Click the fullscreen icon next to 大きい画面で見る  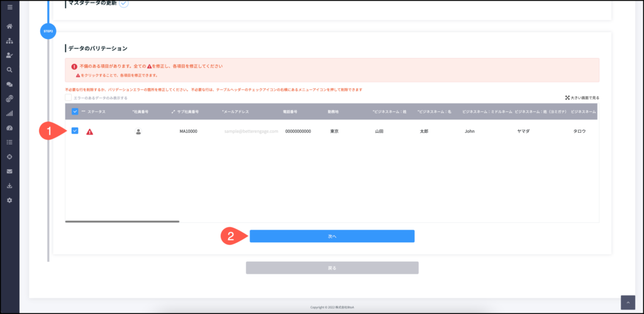coord(567,98)
